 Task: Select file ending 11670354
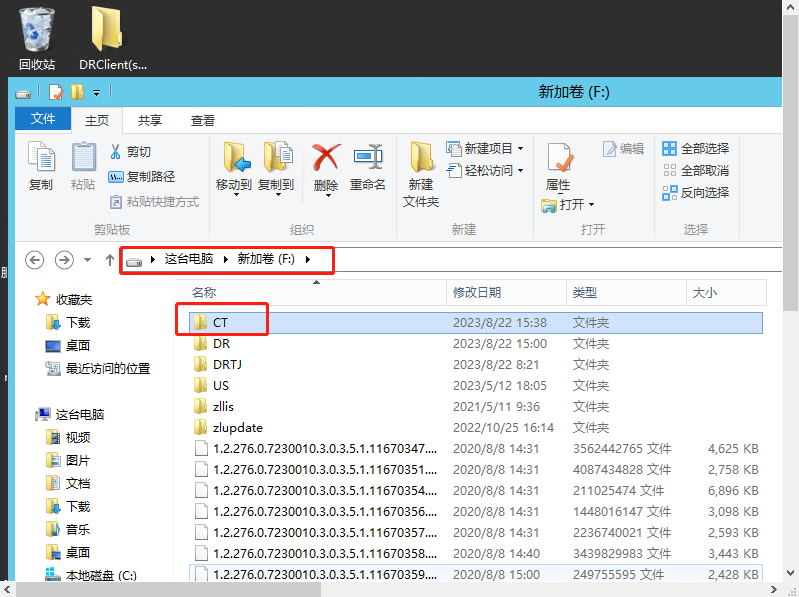475,491
